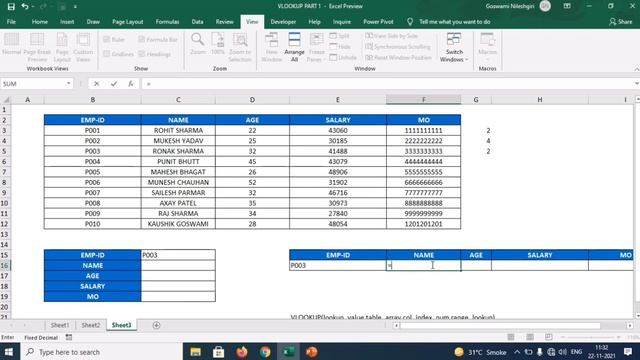The width and height of the screenshot is (640, 360).
Task: Click the user account avatar
Action: (x=545, y=6)
